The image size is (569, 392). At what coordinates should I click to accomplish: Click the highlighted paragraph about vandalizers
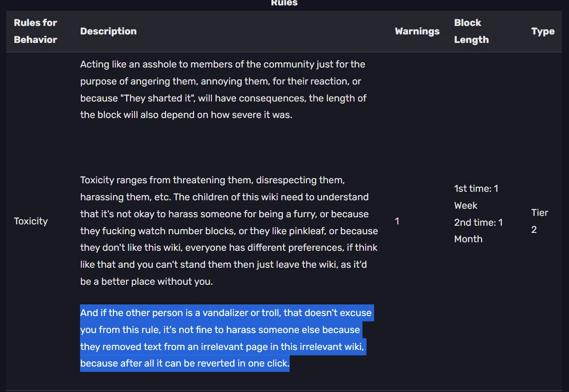click(x=223, y=338)
